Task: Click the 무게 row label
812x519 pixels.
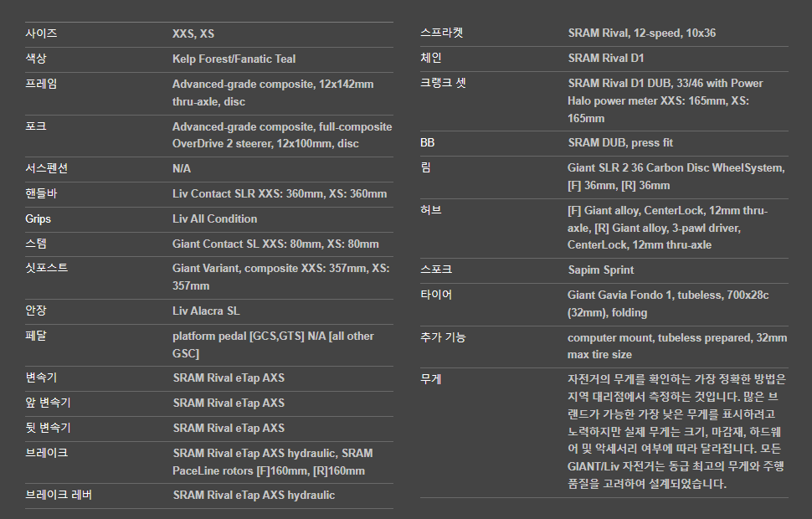Action: pos(430,379)
